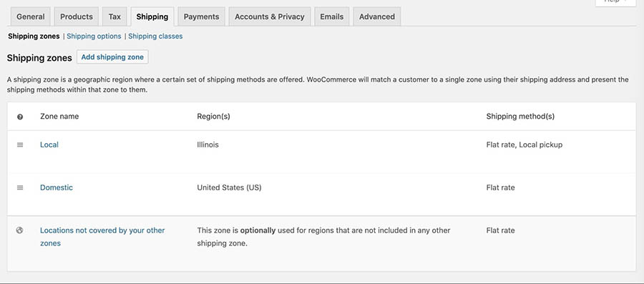Go to the Payments tab
The width and height of the screenshot is (644, 284).
[201, 17]
